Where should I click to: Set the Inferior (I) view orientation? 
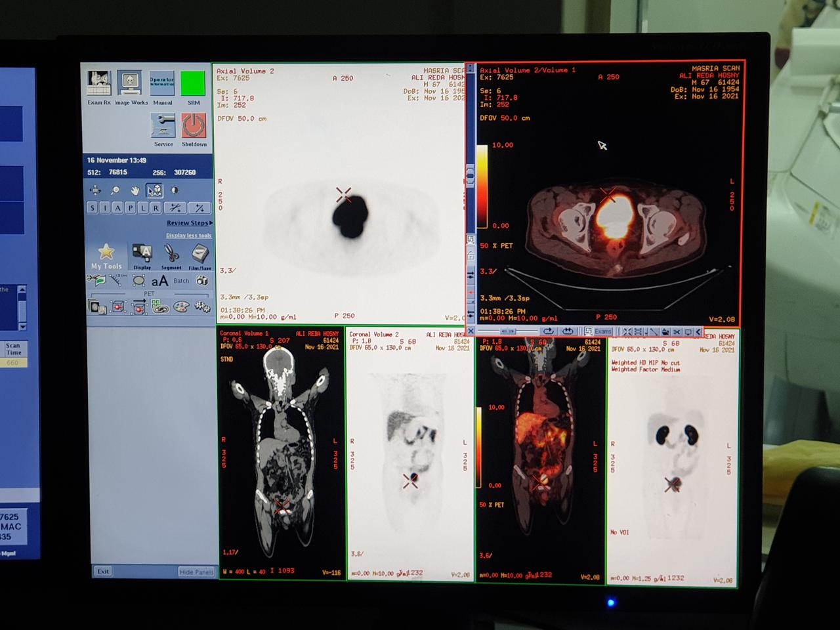click(105, 208)
